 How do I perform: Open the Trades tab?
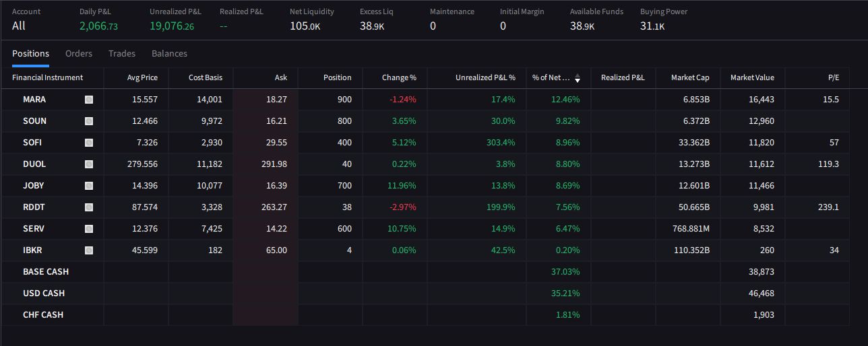(x=122, y=54)
